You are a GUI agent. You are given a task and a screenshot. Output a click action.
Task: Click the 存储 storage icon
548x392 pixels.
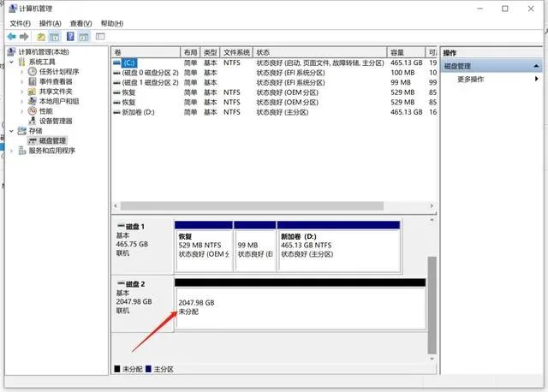pos(21,131)
